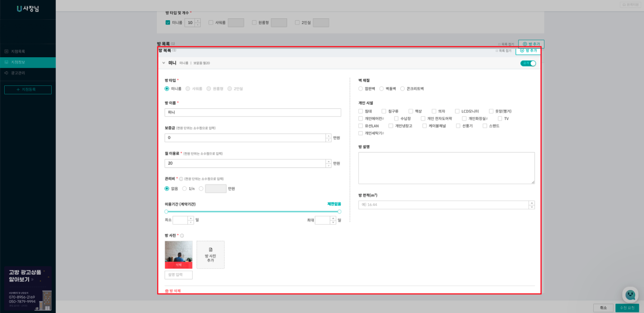This screenshot has width=644, height=313.
Task: Increase 방 면적 with the up arrow
Action: coord(532,203)
